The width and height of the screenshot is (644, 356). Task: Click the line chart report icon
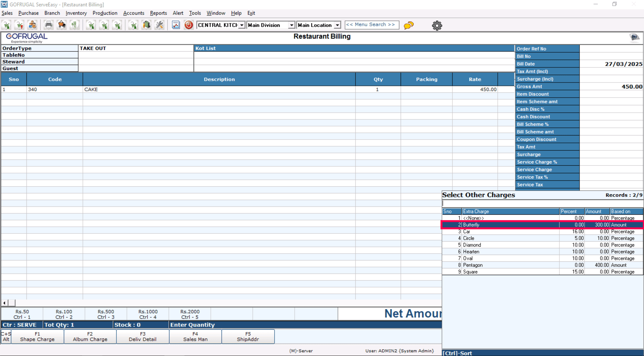pyautogui.click(x=176, y=25)
